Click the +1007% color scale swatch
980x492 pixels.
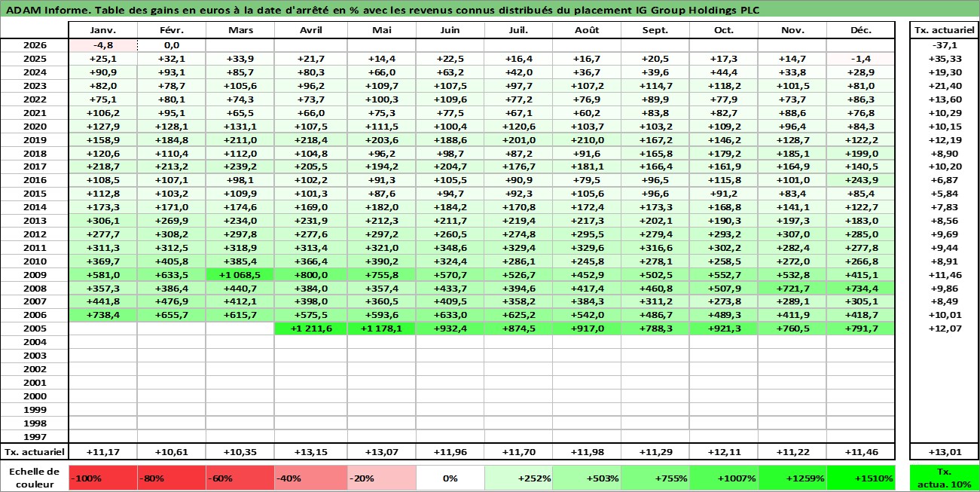coord(724,478)
